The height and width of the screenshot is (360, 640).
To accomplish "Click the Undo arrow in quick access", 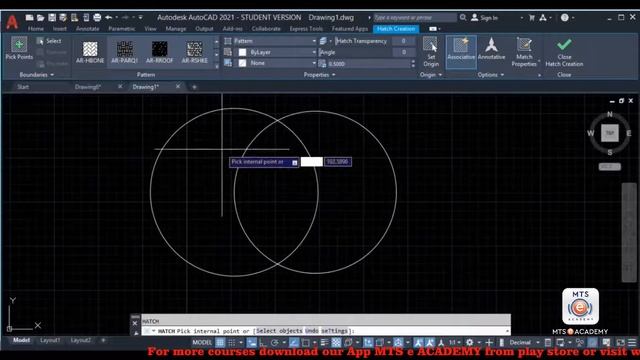I will pos(109,18).
